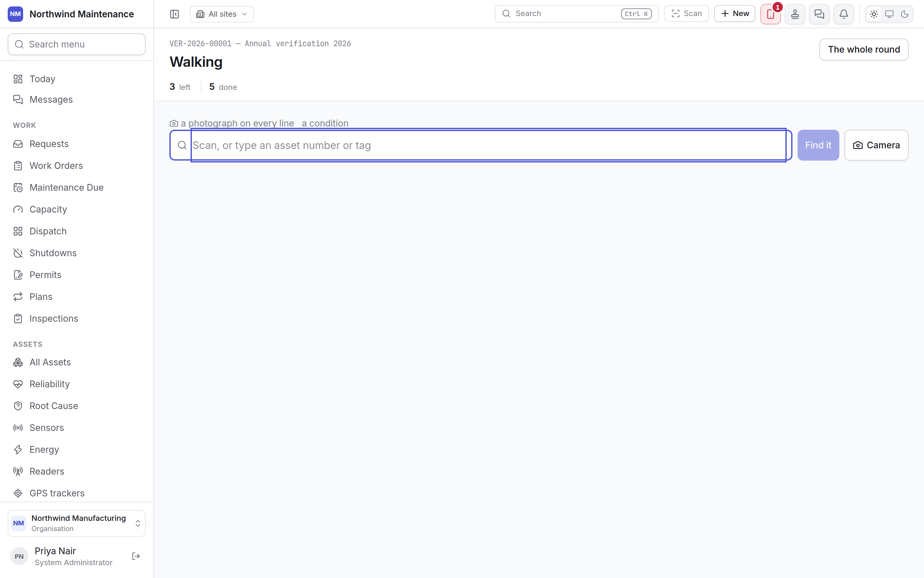Switch to system theme
Viewport: 924px width, 578px height.
tap(889, 14)
